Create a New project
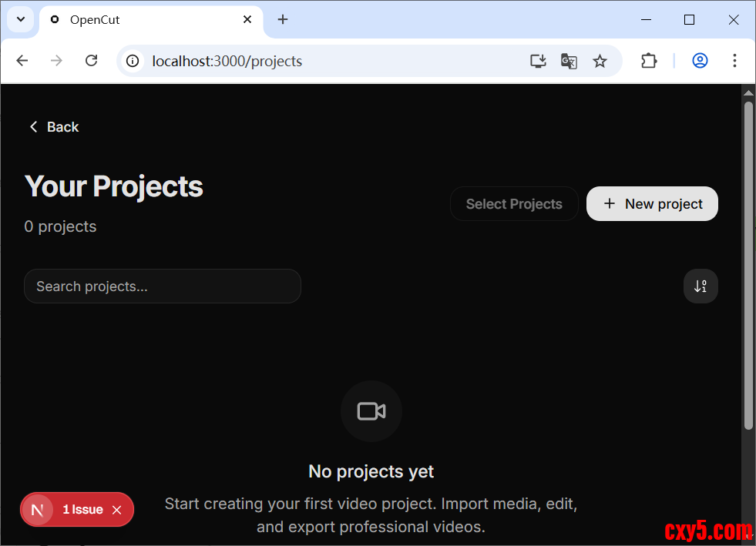Screen dimensions: 756x546 pos(652,204)
